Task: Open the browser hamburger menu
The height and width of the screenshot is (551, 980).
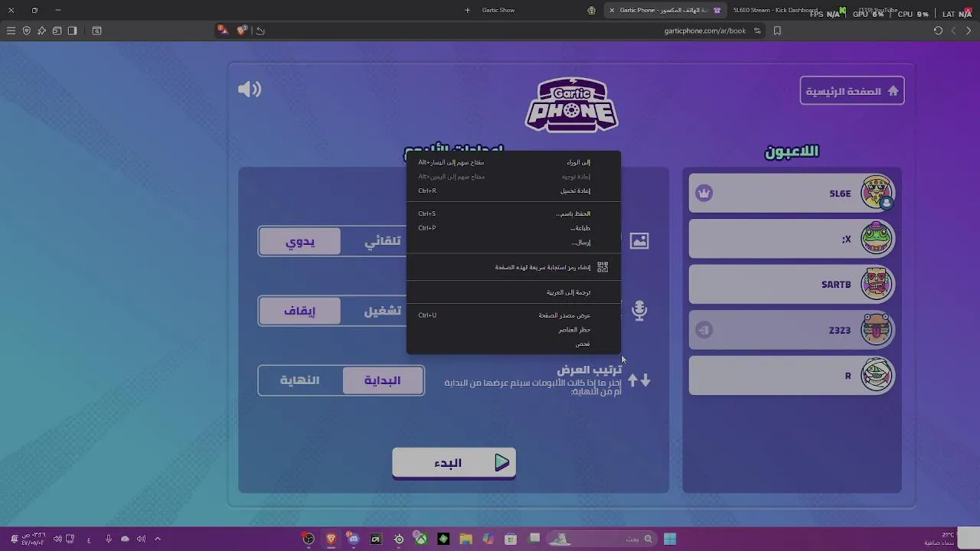Action: pyautogui.click(x=11, y=31)
